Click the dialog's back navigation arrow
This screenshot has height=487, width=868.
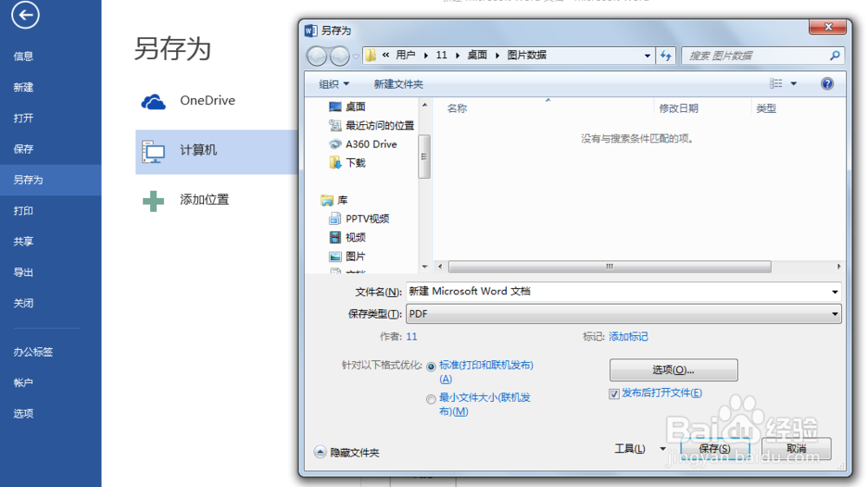pos(317,56)
